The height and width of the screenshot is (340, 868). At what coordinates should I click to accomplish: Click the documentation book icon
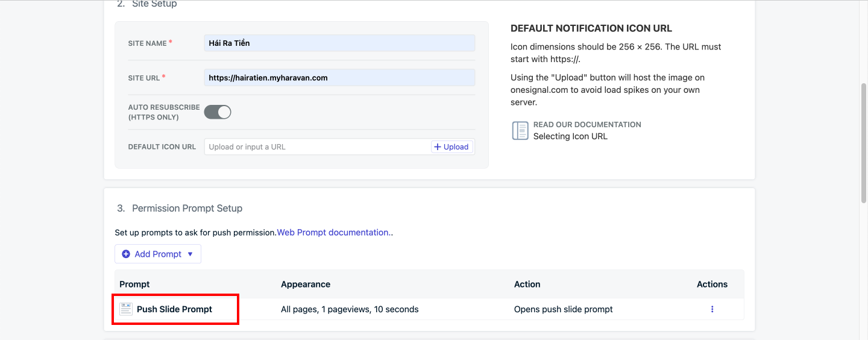click(x=520, y=130)
